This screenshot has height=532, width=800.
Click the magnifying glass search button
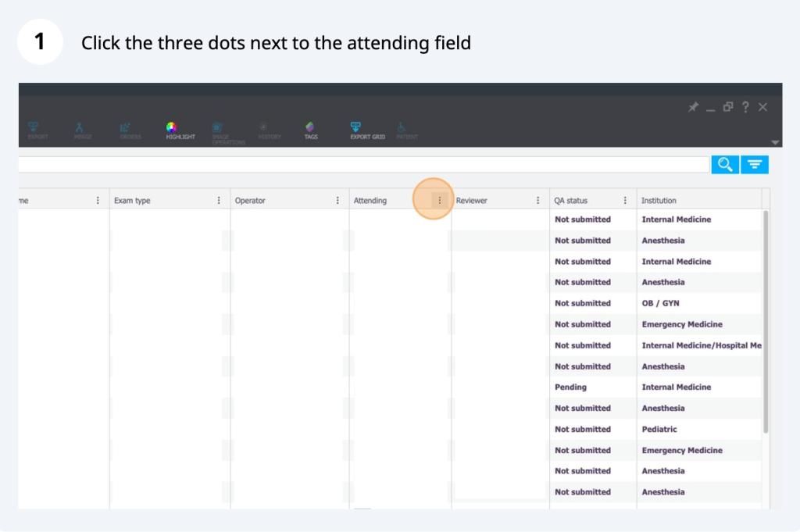(724, 164)
